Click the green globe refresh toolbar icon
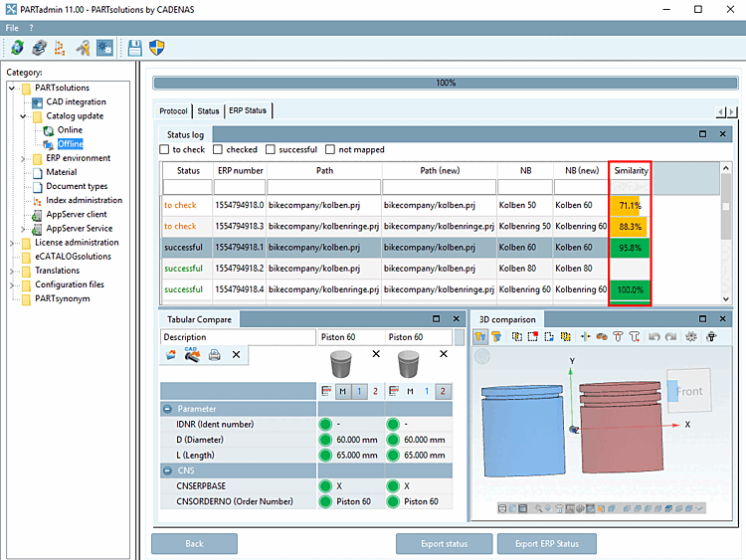 click(17, 47)
